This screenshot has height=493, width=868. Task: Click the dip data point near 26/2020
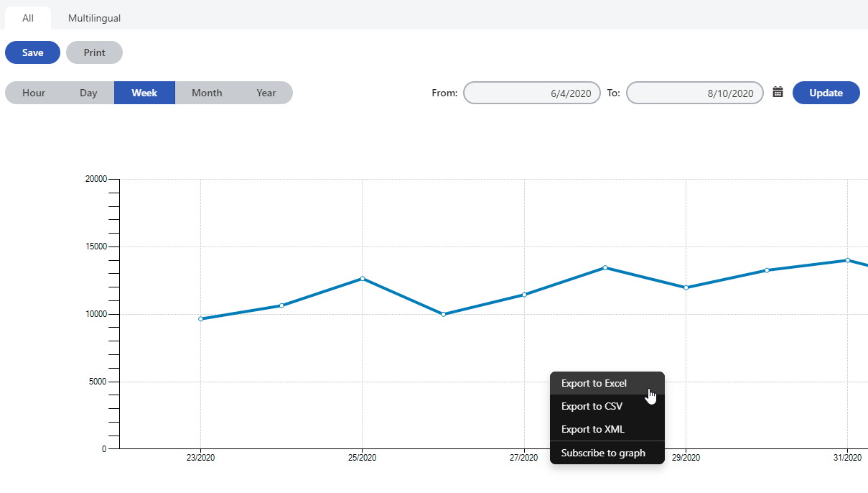coord(443,314)
